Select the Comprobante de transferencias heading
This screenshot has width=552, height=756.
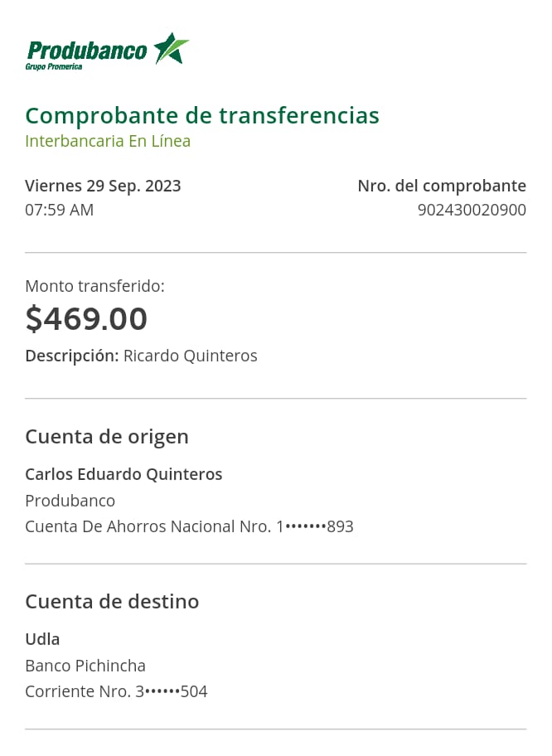coord(201,115)
